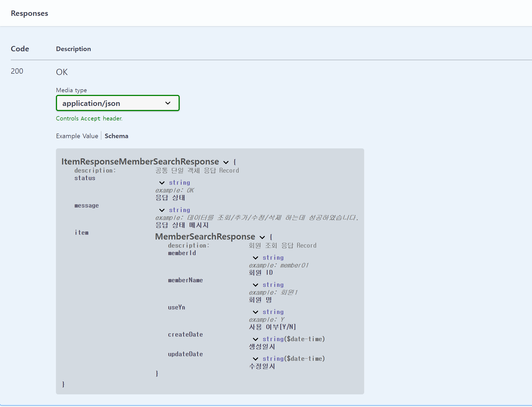Switch to the Example Value tab
The height and width of the screenshot is (407, 532).
tap(77, 136)
